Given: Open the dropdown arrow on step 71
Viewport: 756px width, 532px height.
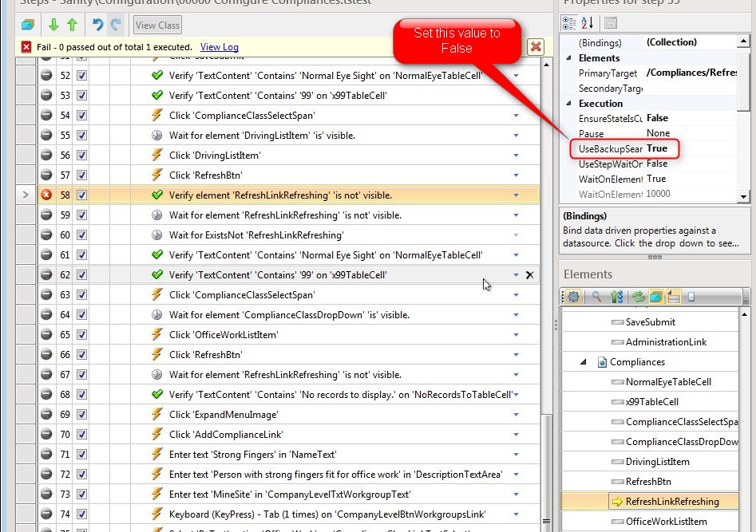Looking at the screenshot, I should click(x=516, y=455).
